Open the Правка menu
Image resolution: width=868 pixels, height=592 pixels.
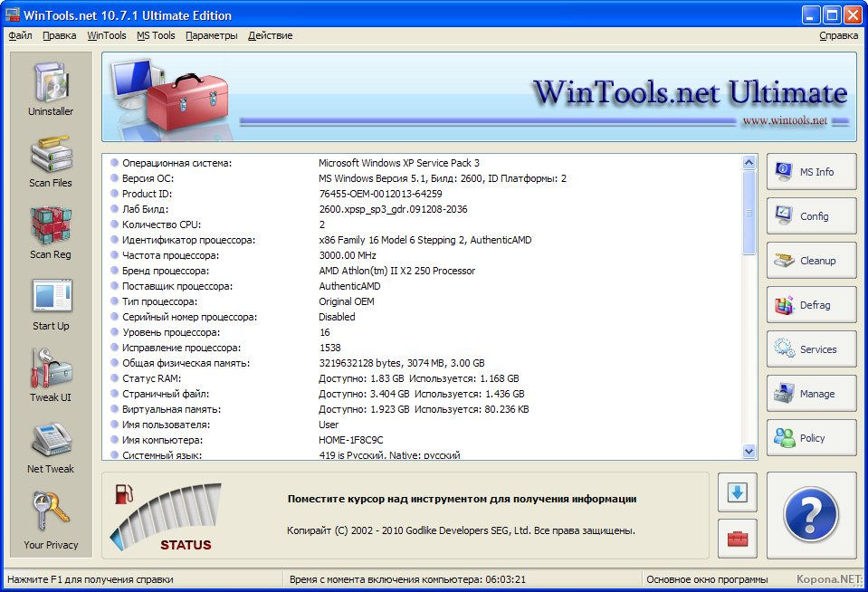coord(59,35)
